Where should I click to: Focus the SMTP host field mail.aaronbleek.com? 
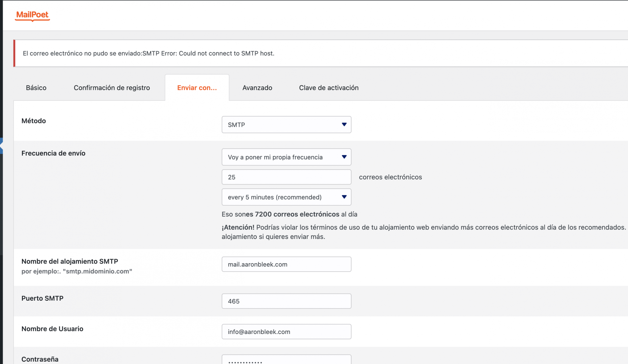tap(286, 264)
